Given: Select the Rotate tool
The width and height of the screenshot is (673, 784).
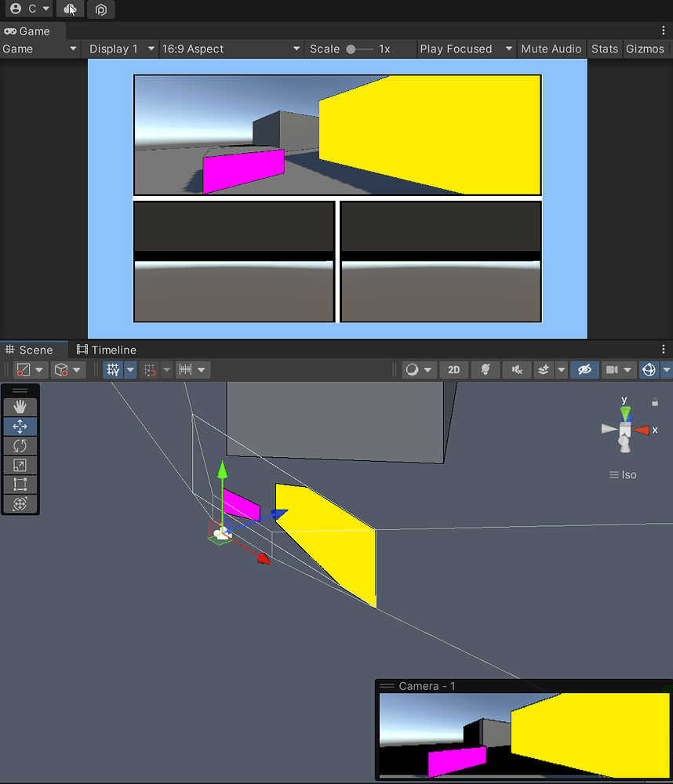Looking at the screenshot, I should 20,445.
